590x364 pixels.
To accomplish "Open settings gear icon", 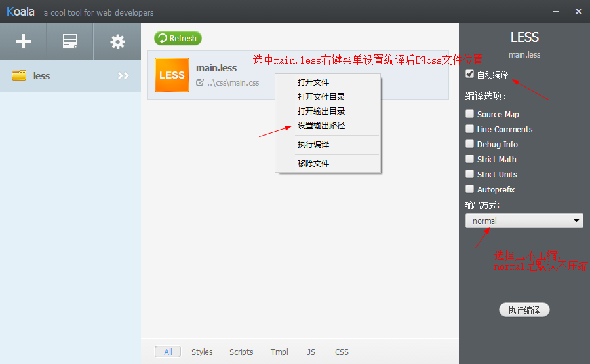I will 117,42.
